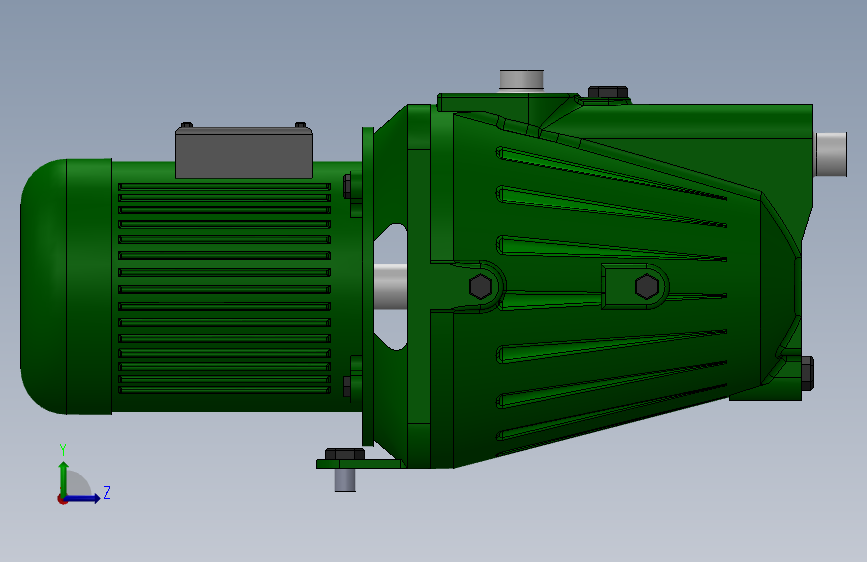The image size is (867, 562).
Task: Click the "Y" axis label text
Action: click(63, 450)
